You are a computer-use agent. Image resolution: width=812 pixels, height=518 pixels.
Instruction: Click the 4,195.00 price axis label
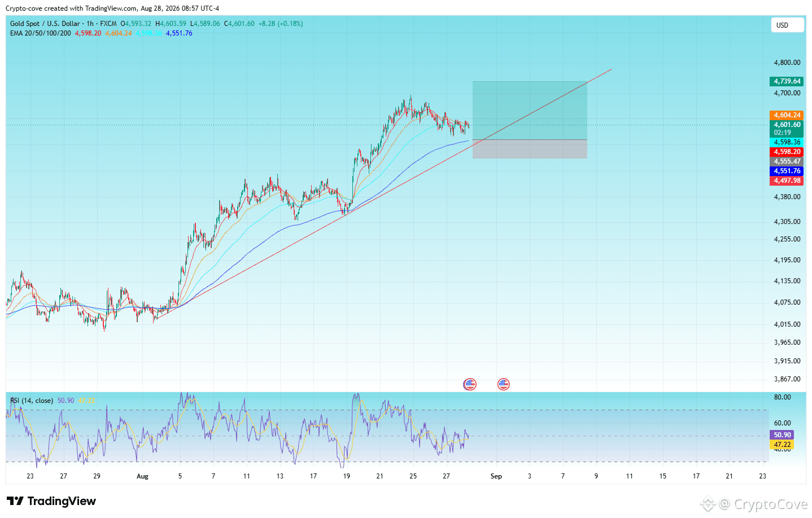[x=787, y=260]
